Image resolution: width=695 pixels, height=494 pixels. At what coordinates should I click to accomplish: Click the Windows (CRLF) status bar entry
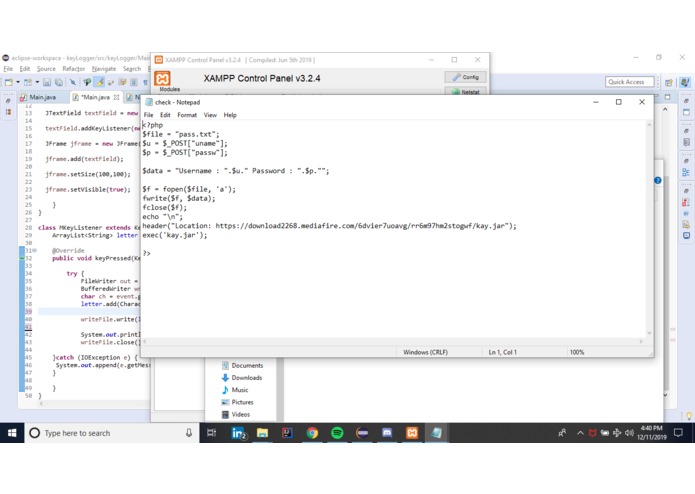(x=426, y=352)
